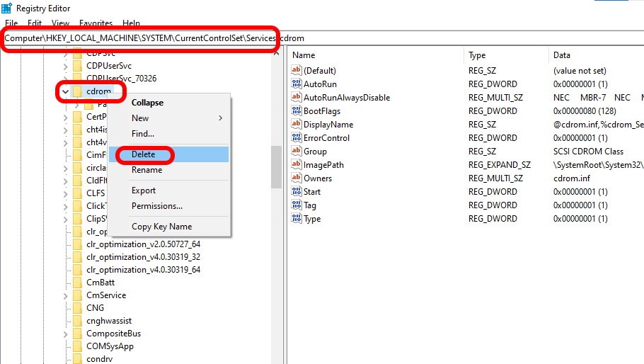Screen dimensions: 644x364
Task: Click the DisplayName string value icon
Action: [x=296, y=124]
